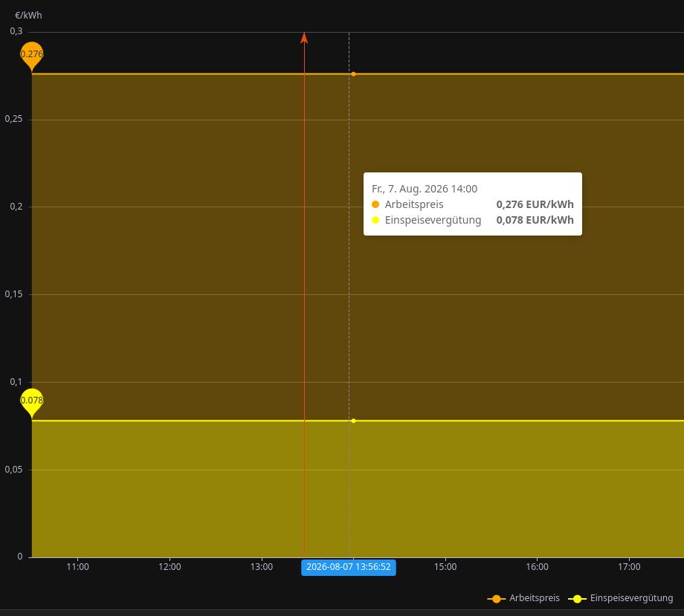Click the 17:00 x-axis label
684x616 pixels.
[x=629, y=567]
